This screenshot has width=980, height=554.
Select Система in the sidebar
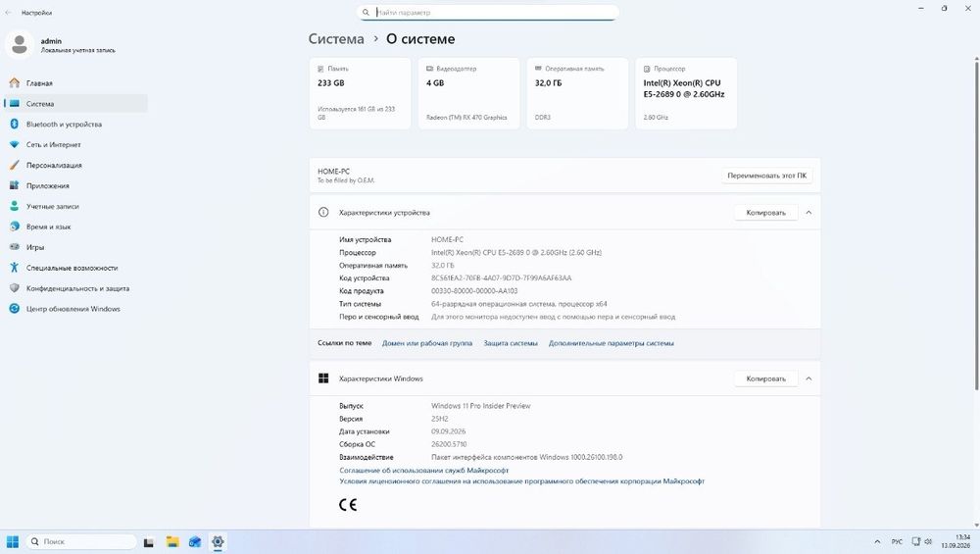tap(75, 104)
